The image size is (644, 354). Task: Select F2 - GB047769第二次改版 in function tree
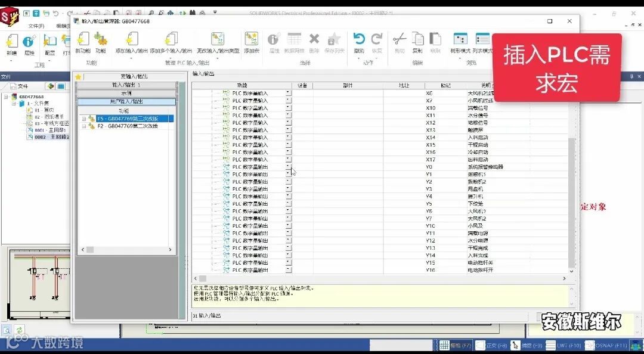point(128,126)
